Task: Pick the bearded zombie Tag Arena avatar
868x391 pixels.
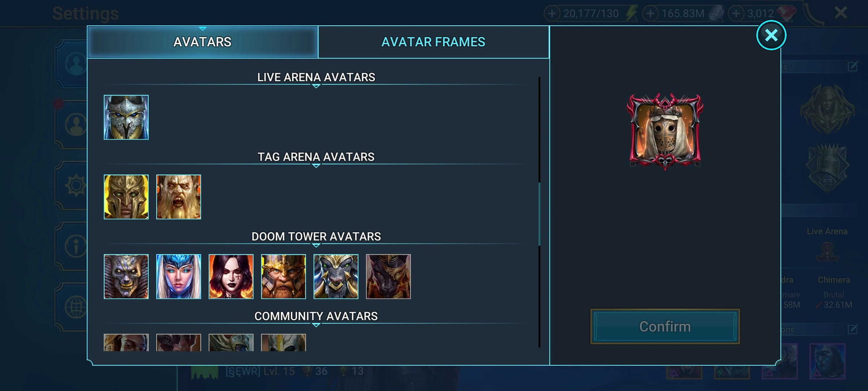Action: click(x=179, y=197)
